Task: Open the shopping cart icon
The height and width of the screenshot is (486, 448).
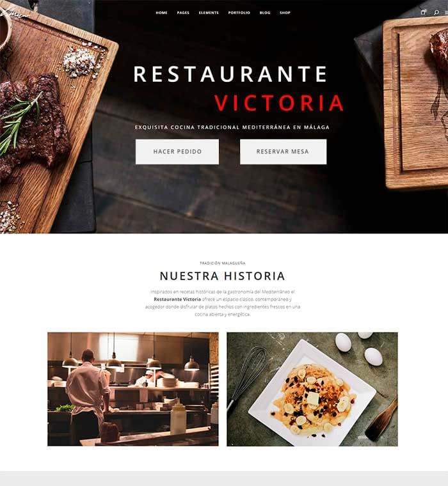Action: (x=423, y=12)
